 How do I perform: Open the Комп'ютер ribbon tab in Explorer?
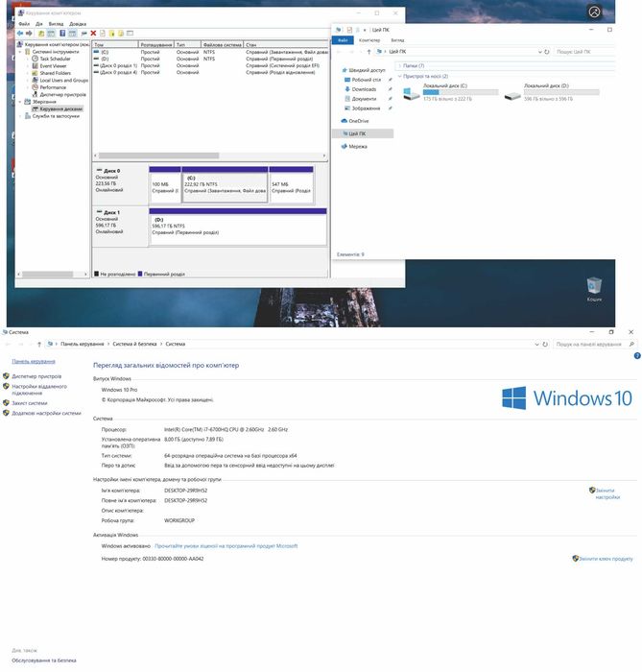[369, 40]
